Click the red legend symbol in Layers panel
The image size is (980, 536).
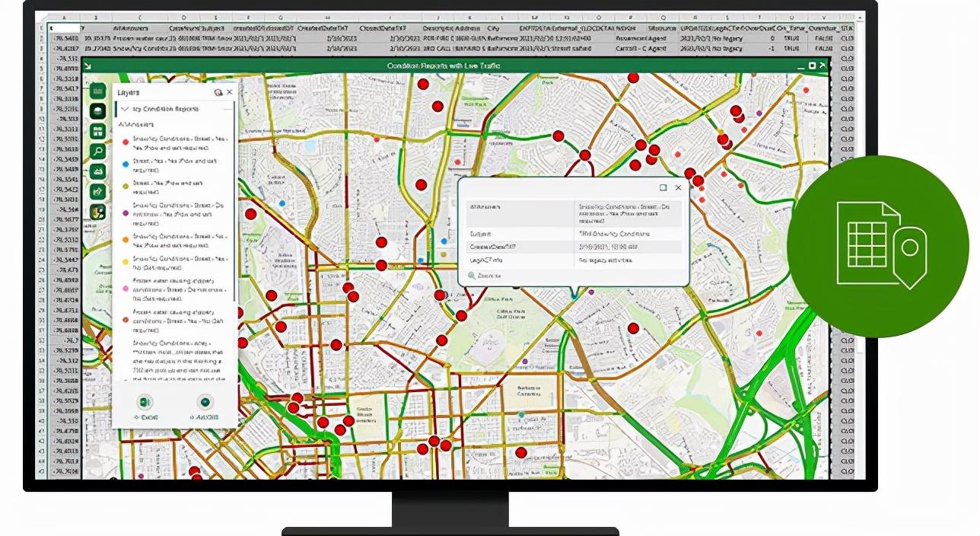tap(126, 142)
